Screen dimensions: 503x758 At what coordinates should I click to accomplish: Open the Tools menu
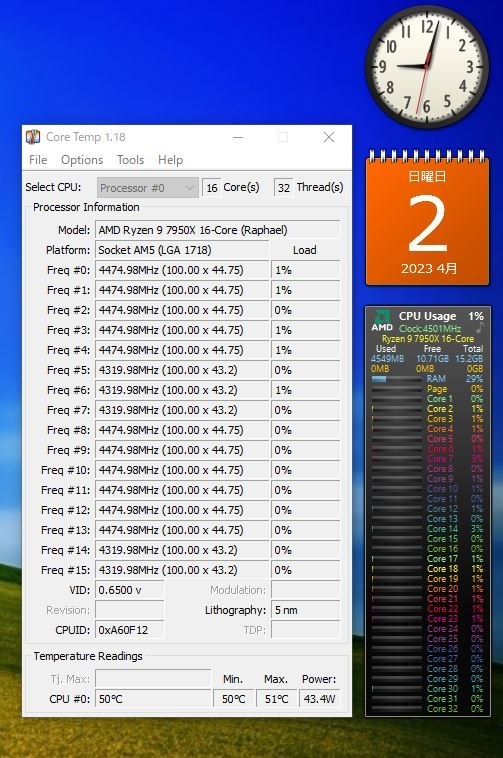click(x=130, y=160)
